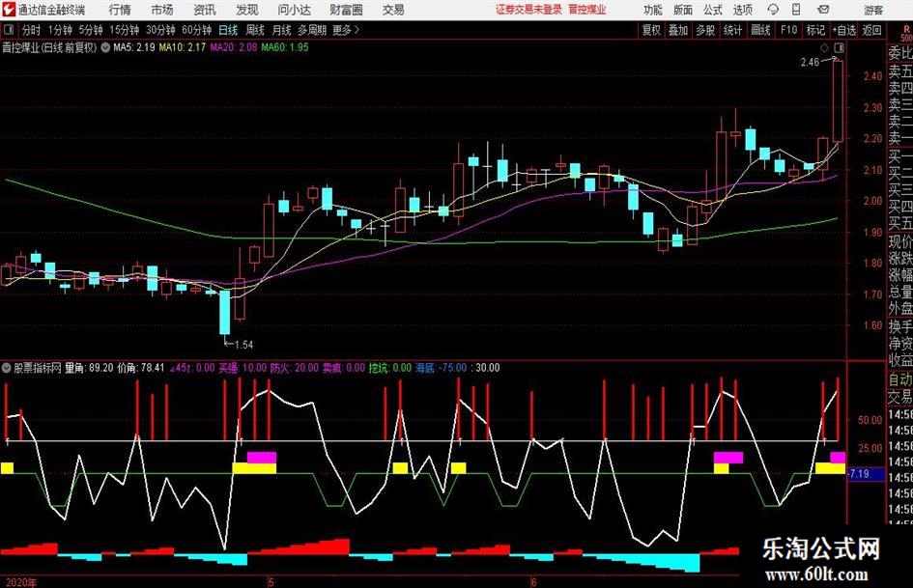Switch to 15分钟 chart period
The height and width of the screenshot is (588, 913).
(x=125, y=30)
